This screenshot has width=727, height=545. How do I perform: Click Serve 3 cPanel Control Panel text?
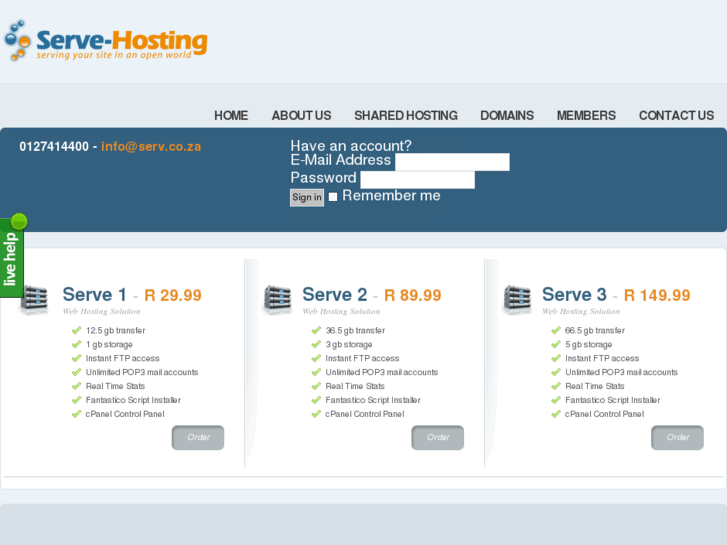pyautogui.click(x=605, y=414)
